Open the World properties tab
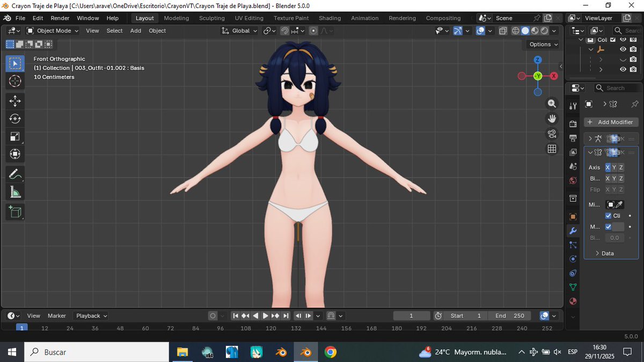This screenshot has height=362, width=644. 573,180
